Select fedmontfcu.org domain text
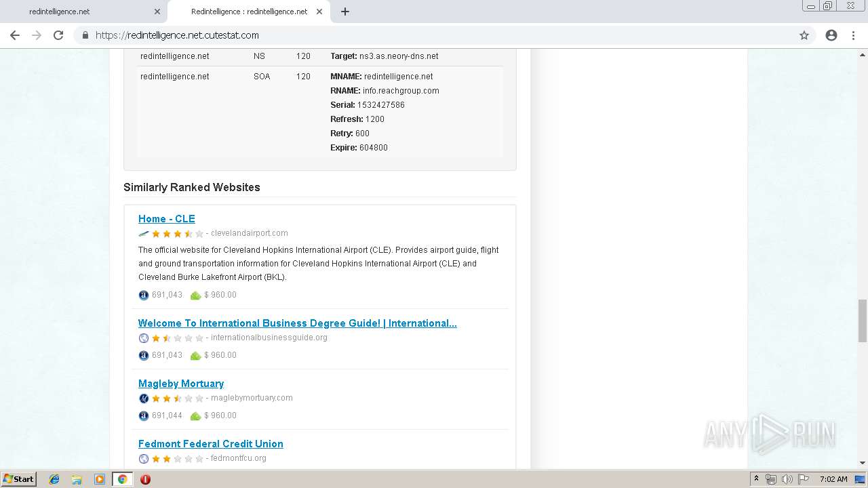 239,458
